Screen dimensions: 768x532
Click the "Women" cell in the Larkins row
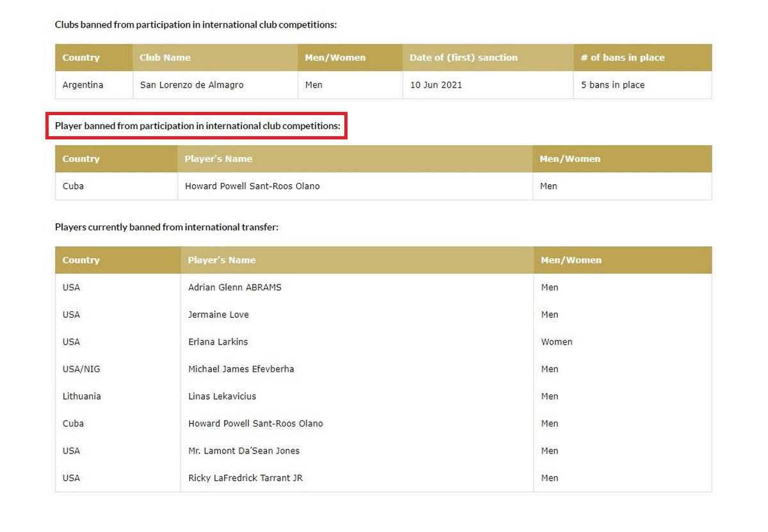pyautogui.click(x=556, y=342)
